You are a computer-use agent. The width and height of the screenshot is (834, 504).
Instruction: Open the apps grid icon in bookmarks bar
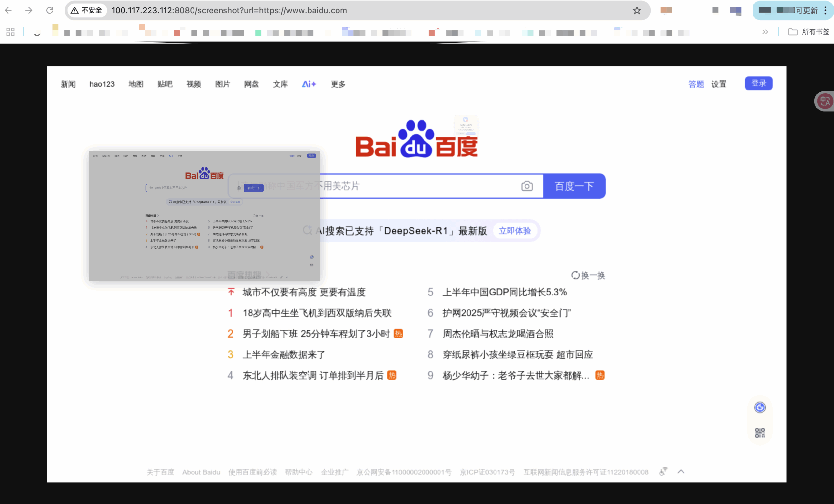[10, 32]
